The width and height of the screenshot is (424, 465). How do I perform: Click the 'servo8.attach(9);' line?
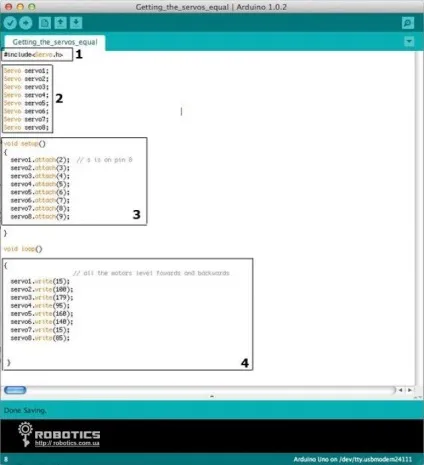(x=40, y=216)
